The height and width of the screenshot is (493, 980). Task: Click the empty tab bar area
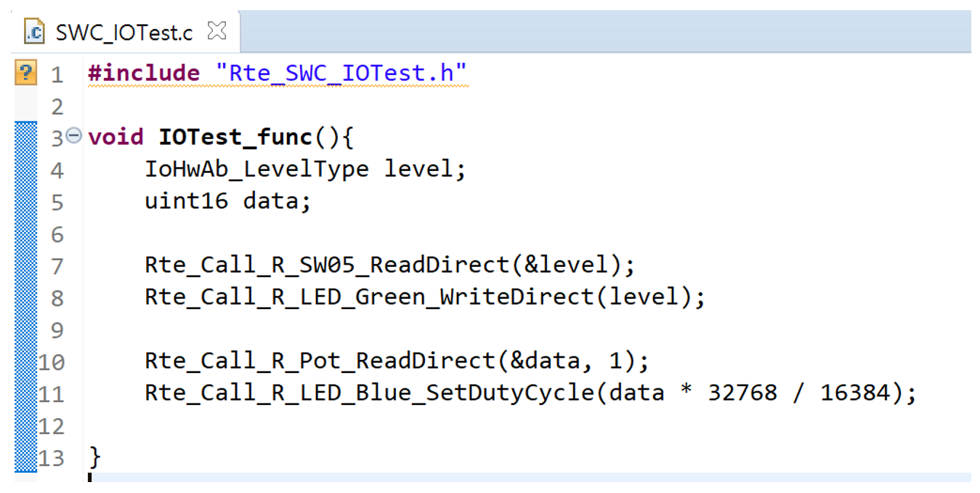click(x=603, y=31)
